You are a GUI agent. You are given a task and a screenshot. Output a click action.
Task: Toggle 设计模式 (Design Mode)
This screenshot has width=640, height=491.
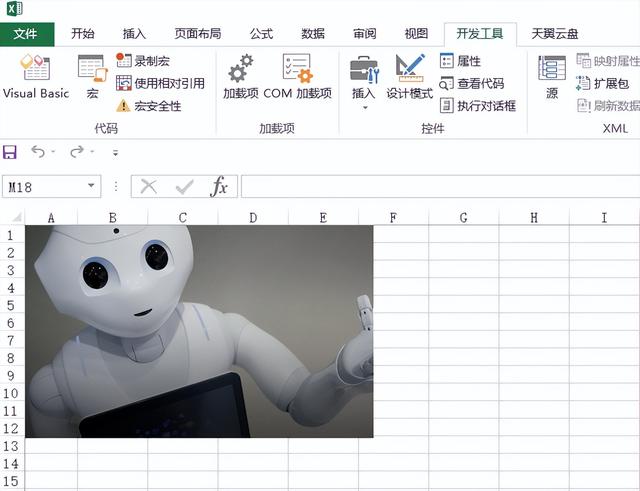pos(410,76)
